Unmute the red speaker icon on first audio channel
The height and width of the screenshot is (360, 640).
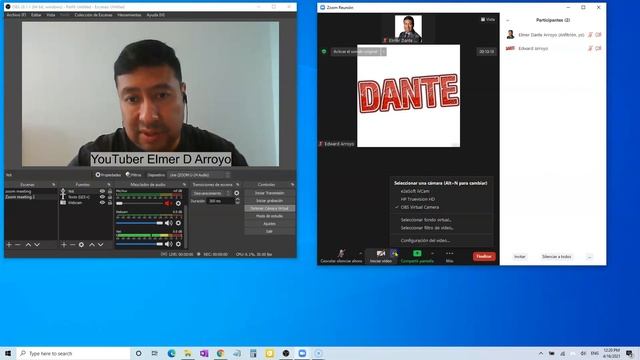pos(168,203)
